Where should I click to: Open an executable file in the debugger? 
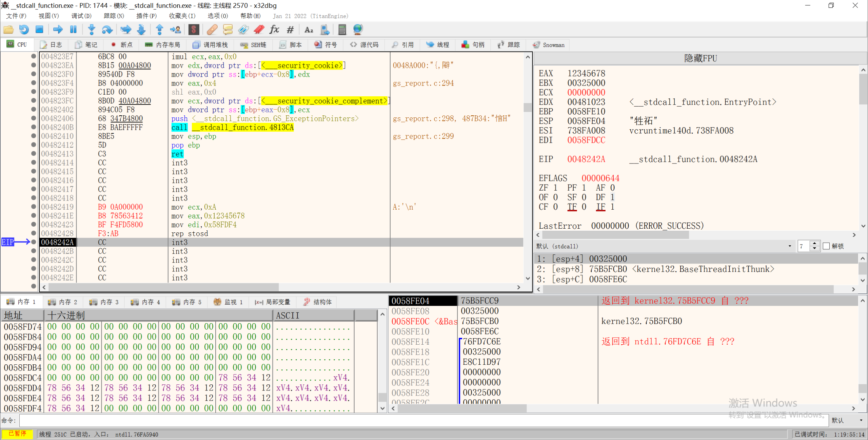tap(8, 30)
